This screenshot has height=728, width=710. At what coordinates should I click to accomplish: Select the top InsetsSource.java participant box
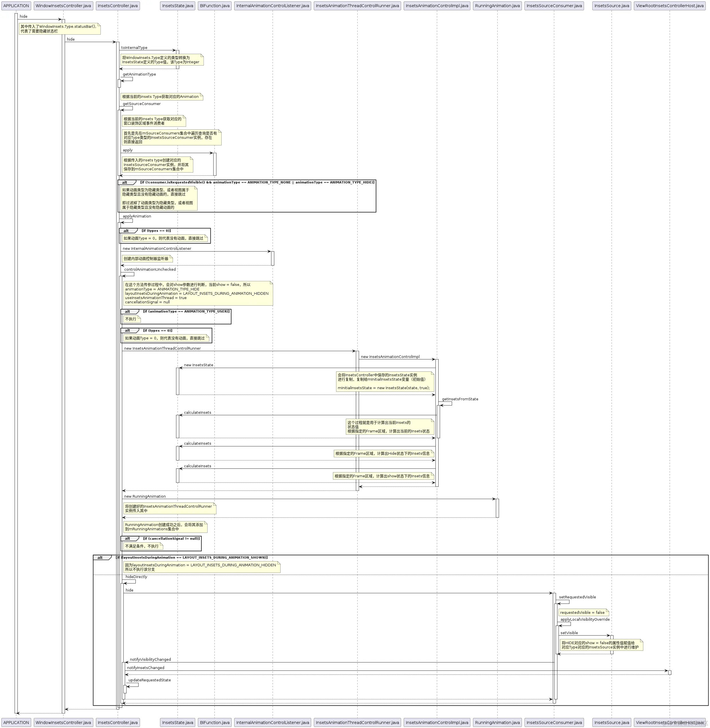[612, 6]
